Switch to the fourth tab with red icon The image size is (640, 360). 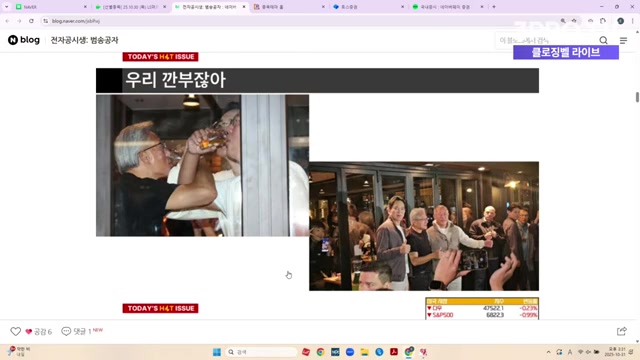pos(288,7)
